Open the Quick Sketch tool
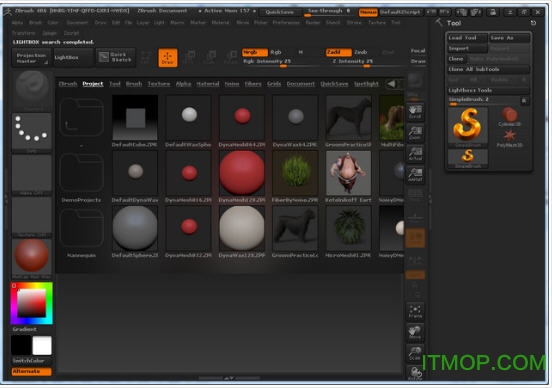The width and height of the screenshot is (552, 388). click(x=115, y=57)
